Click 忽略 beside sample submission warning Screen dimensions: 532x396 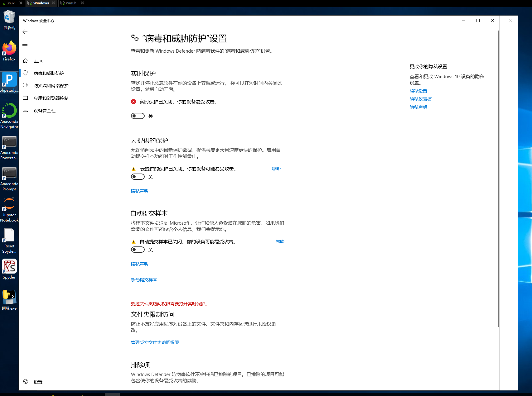click(280, 241)
